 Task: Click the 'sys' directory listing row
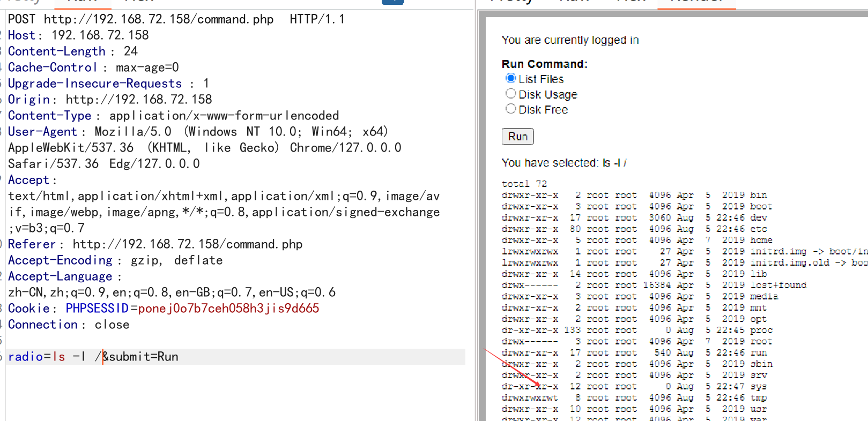635,386
